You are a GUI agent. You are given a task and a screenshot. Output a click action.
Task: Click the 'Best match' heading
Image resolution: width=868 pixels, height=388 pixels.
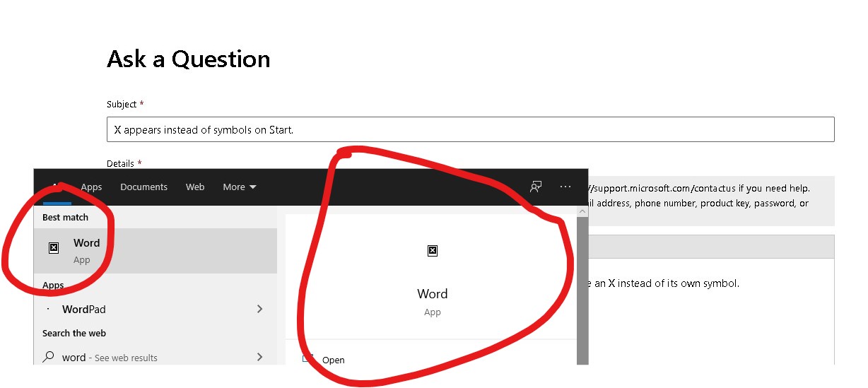65,217
